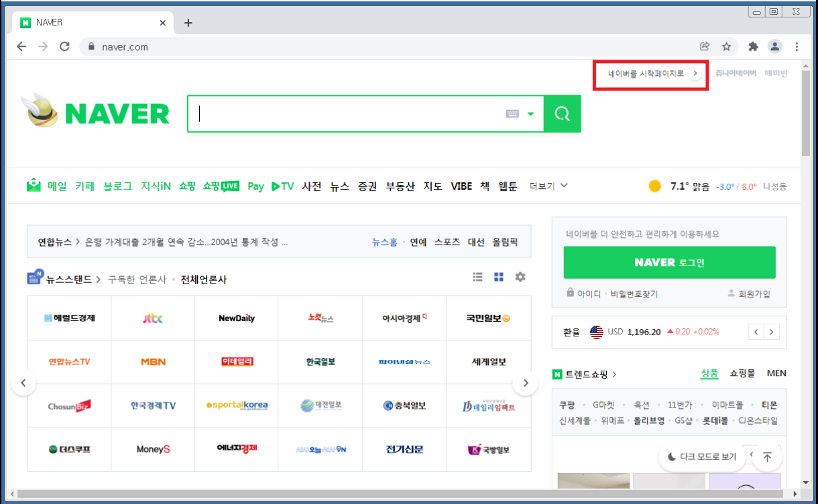Open the 쿠팡 shopping link
The height and width of the screenshot is (504, 818).
pyautogui.click(x=567, y=405)
